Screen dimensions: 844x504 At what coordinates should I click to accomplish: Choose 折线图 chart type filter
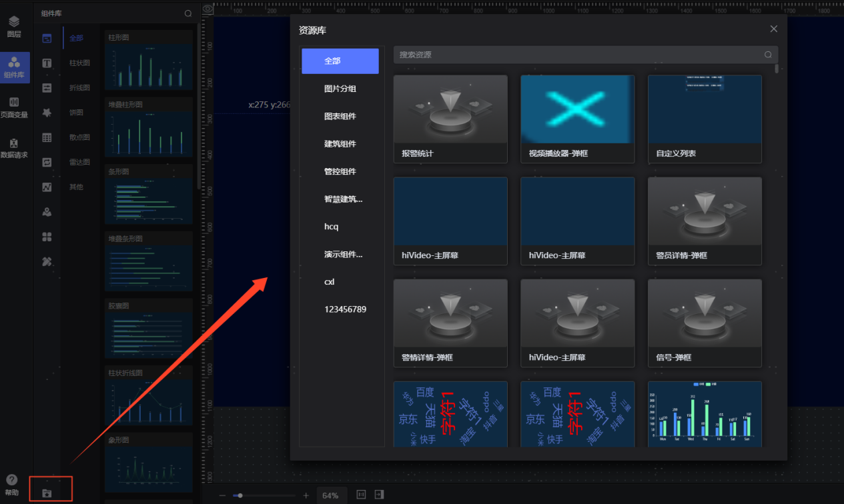pos(79,87)
